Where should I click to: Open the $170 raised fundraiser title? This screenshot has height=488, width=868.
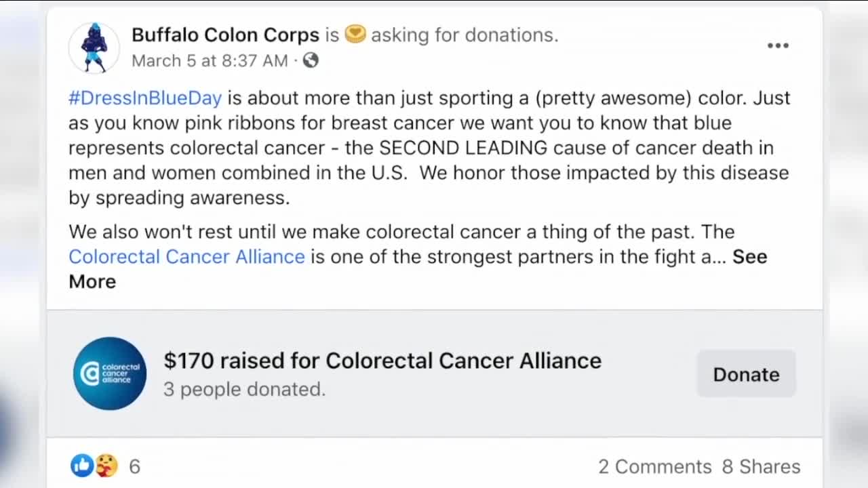coord(382,361)
